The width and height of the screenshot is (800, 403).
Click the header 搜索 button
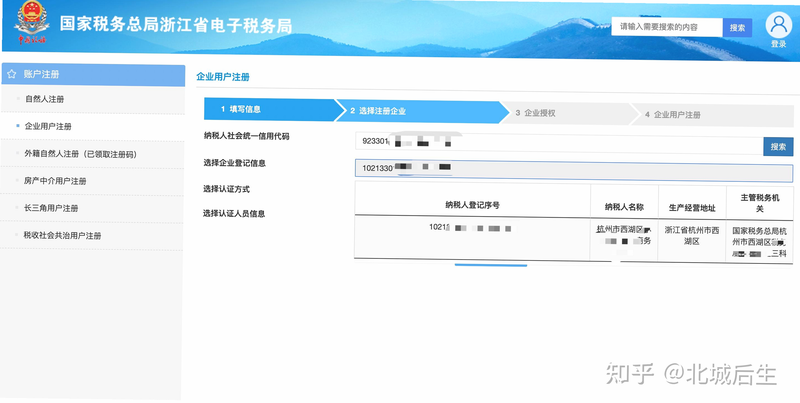pyautogui.click(x=737, y=28)
